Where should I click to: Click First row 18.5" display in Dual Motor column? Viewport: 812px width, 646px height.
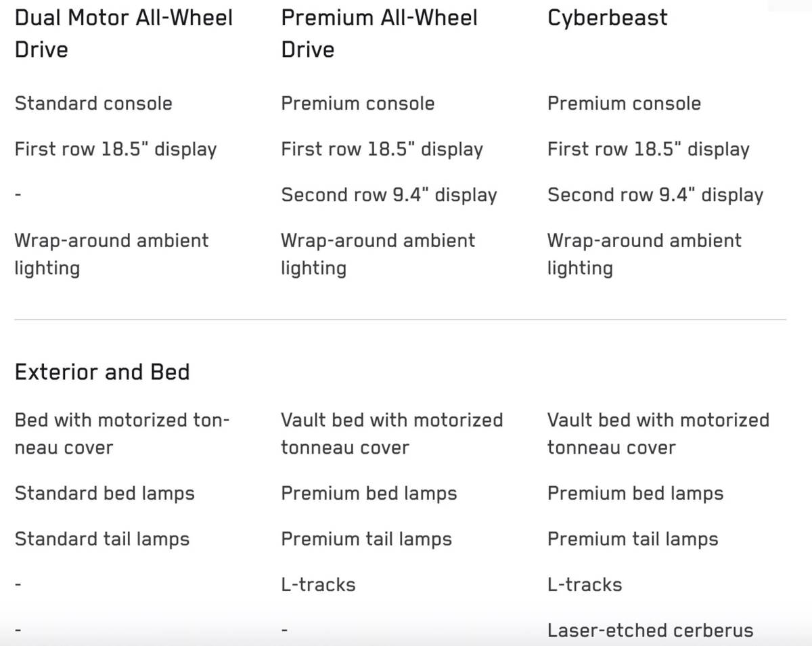[x=116, y=150]
